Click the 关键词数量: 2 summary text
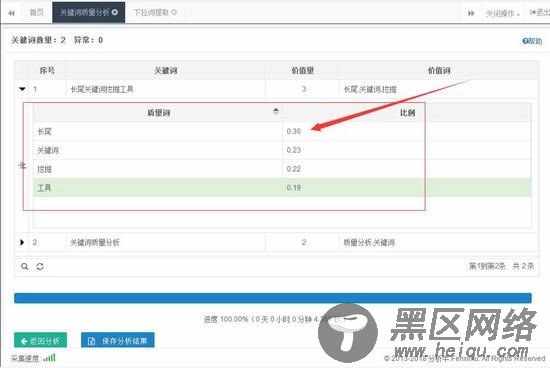Image resolution: width=550 pixels, height=368 pixels. click(39, 40)
